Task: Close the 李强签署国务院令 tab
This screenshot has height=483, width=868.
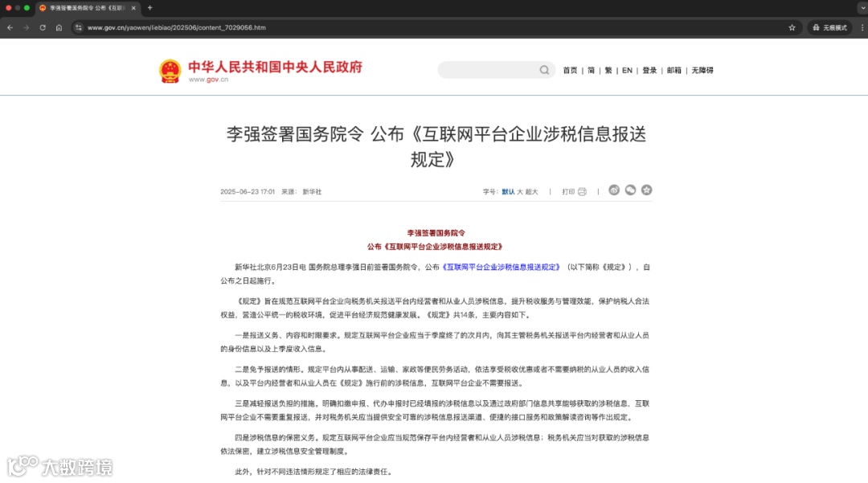Action: point(133,8)
